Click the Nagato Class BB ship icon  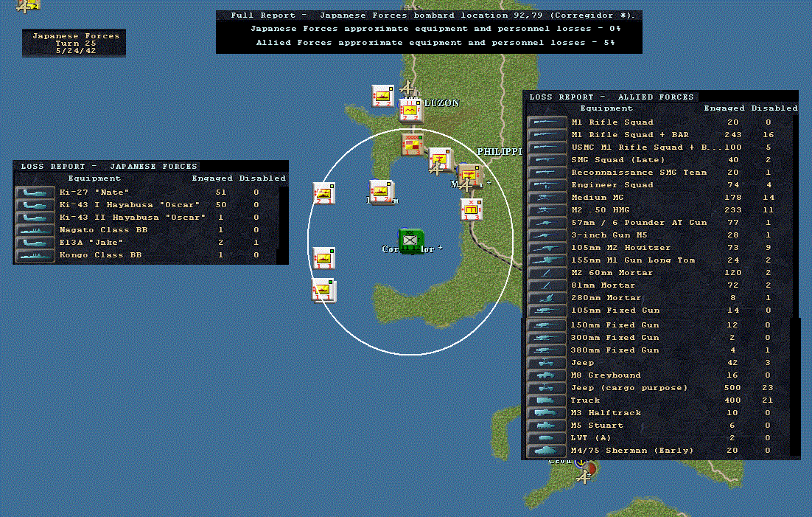[35, 229]
